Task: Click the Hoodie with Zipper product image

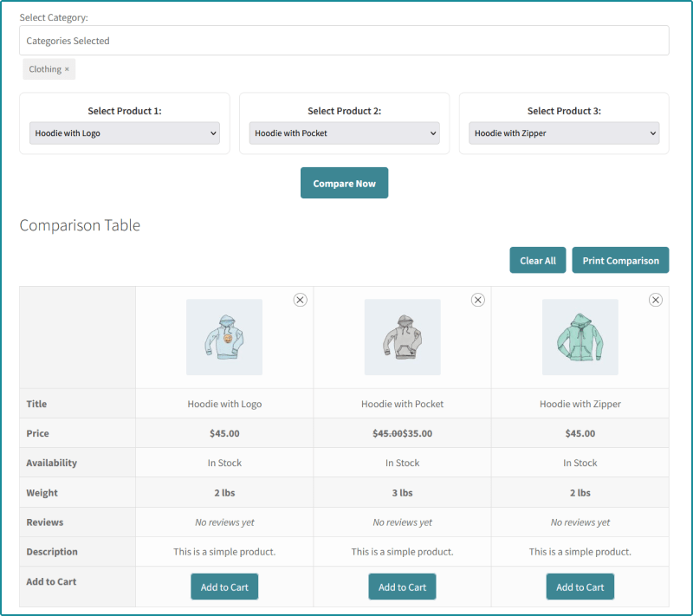Action: coord(580,337)
